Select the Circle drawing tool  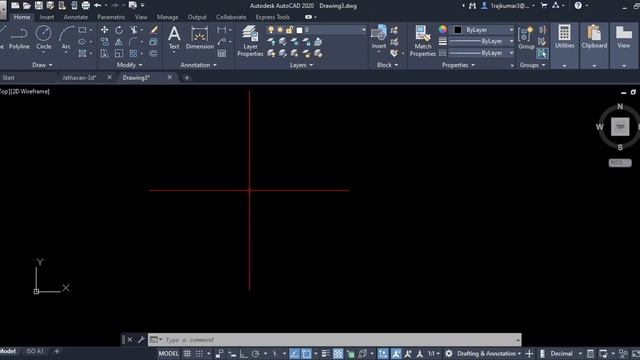43,38
